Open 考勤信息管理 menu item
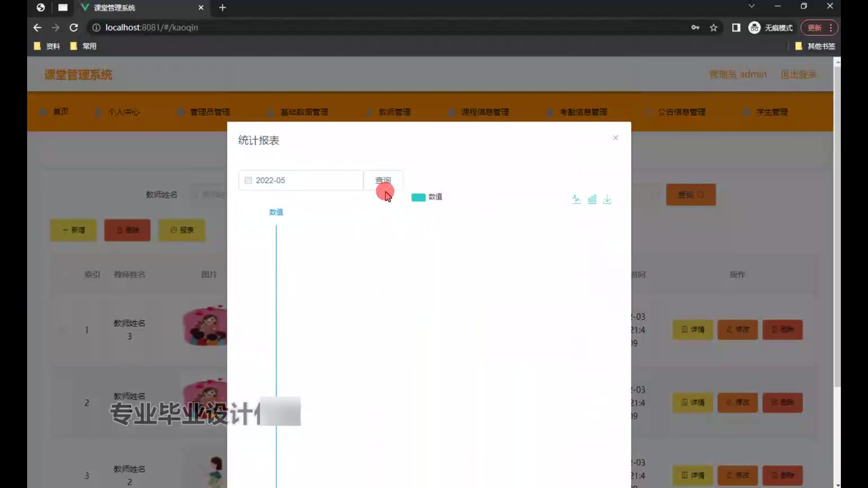Viewport: 868px width, 488px height. [577, 112]
